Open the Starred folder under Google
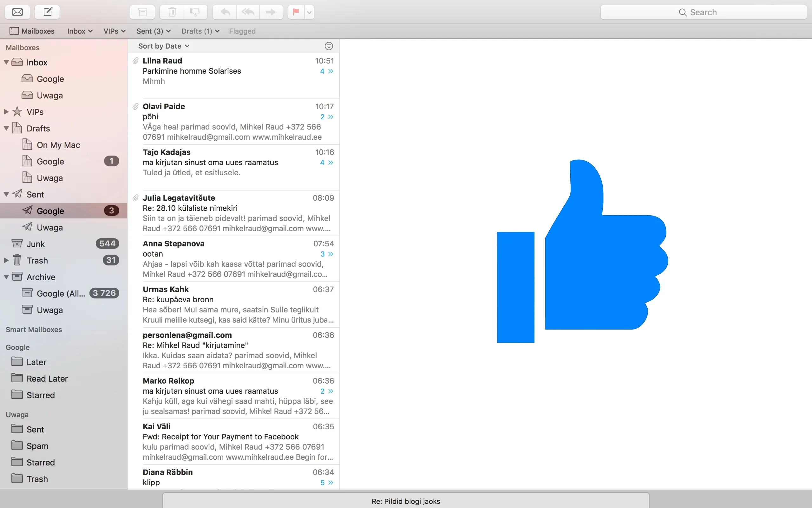This screenshot has height=508, width=812. 63,395
